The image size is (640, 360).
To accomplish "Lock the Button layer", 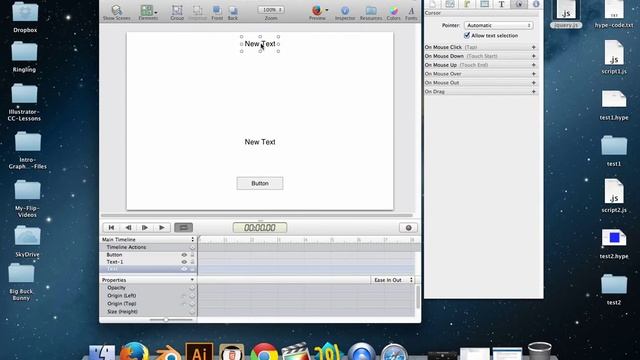I will [x=192, y=255].
